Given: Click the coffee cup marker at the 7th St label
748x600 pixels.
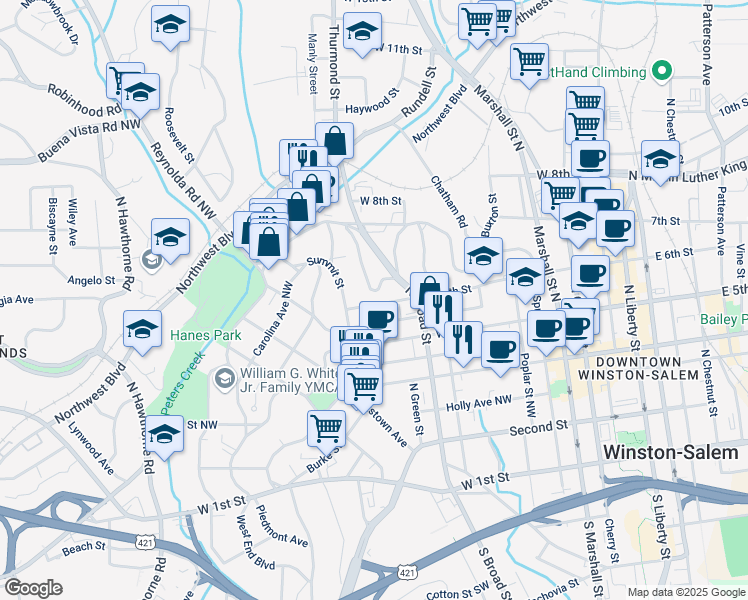Looking at the screenshot, I should (615, 230).
